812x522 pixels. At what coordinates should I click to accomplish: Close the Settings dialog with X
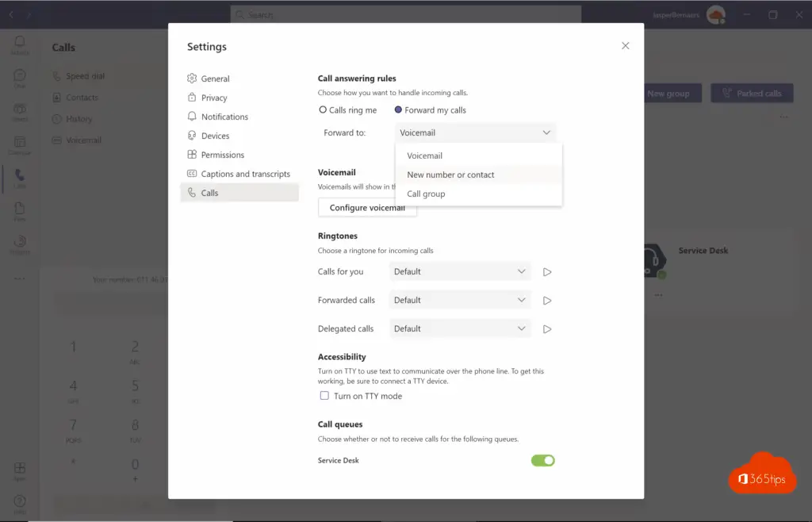(625, 46)
